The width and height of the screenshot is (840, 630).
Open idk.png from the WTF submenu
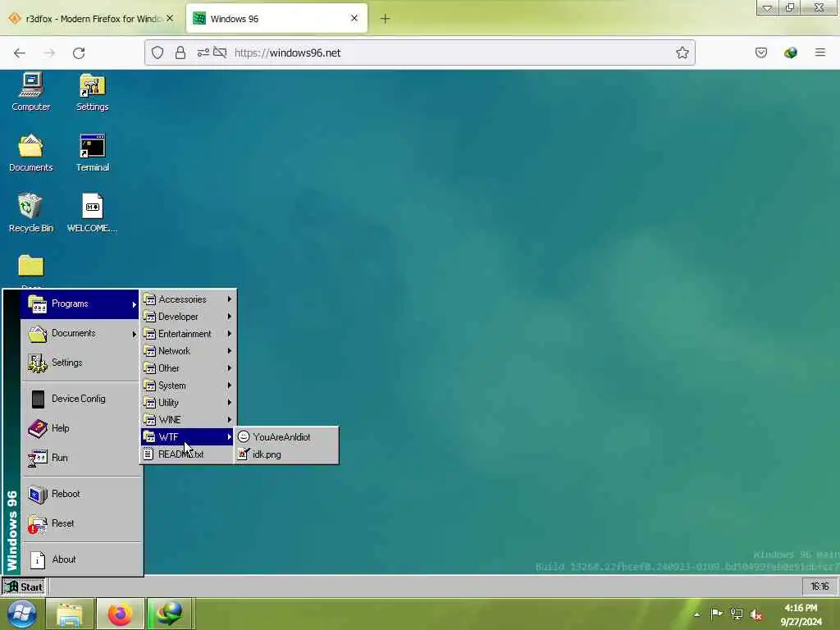coord(286,454)
